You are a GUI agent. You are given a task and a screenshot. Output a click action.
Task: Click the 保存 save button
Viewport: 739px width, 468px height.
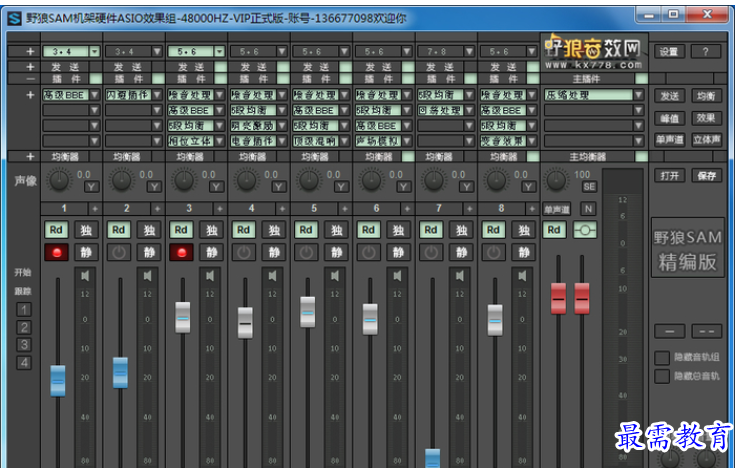pyautogui.click(x=706, y=175)
